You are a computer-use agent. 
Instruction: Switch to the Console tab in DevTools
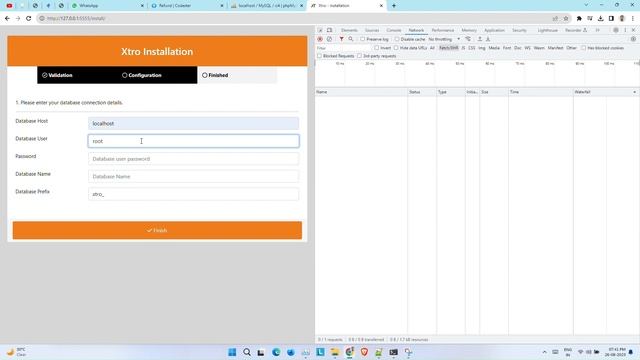click(394, 30)
